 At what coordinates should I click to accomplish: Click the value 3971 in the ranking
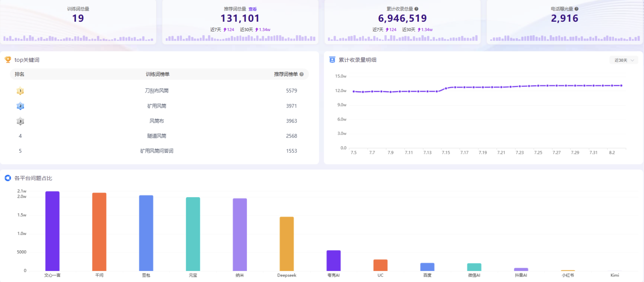pyautogui.click(x=291, y=106)
